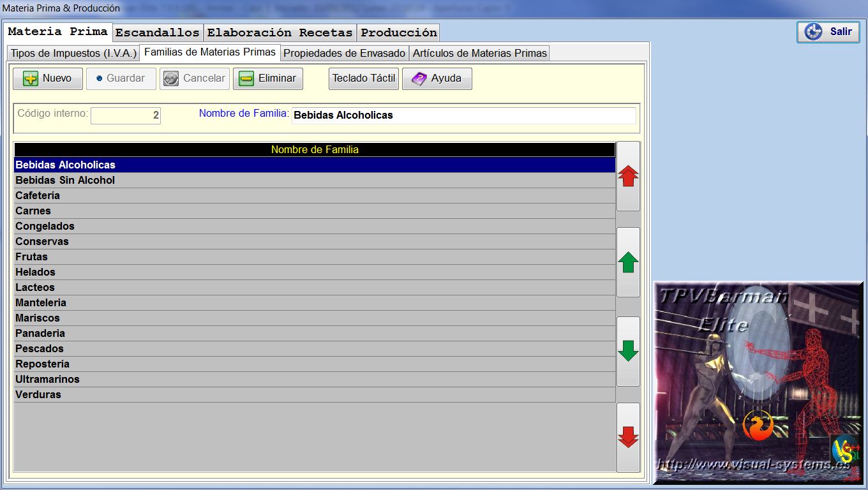Click the green down arrow button
The width and height of the screenshot is (868, 490).
pyautogui.click(x=628, y=351)
